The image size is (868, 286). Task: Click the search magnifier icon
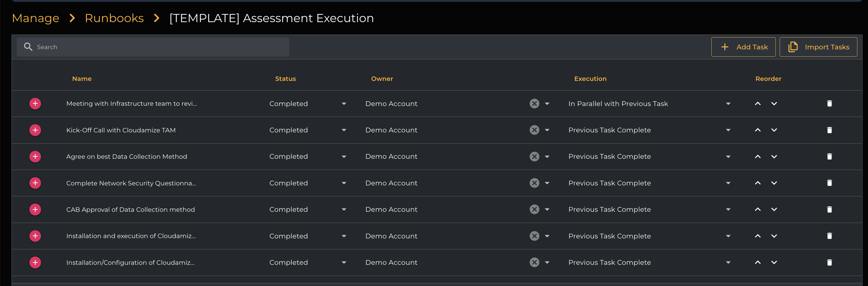point(28,47)
